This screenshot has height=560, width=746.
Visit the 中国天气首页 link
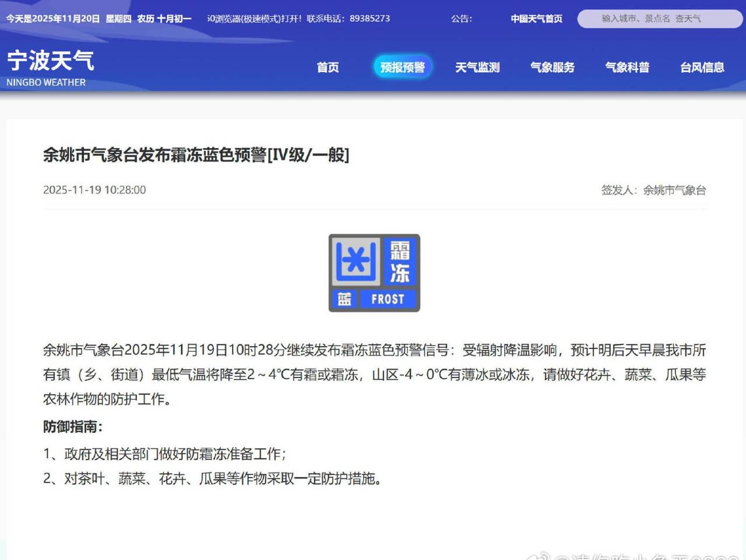click(x=536, y=19)
